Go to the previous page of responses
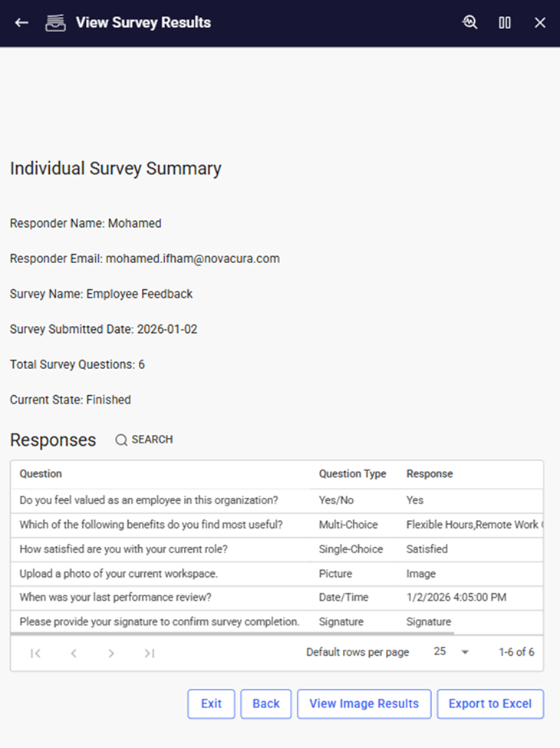Viewport: 560px width, 748px height. coord(74,653)
